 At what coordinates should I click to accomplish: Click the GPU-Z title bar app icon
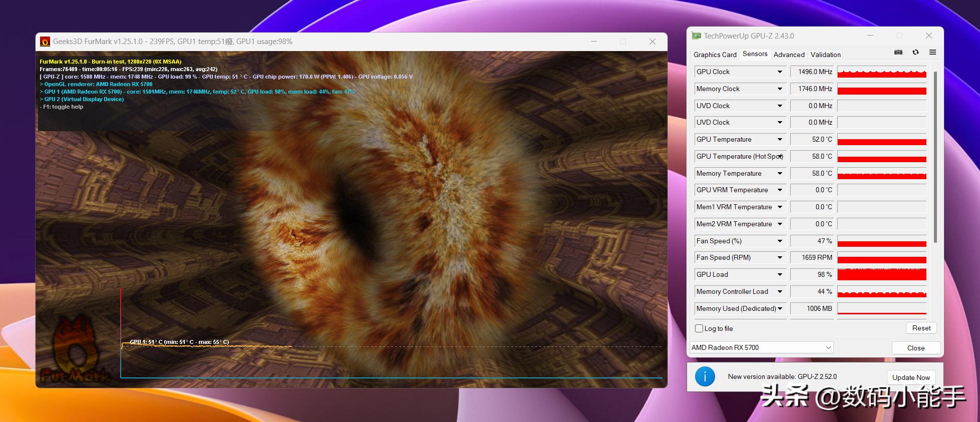(x=696, y=36)
